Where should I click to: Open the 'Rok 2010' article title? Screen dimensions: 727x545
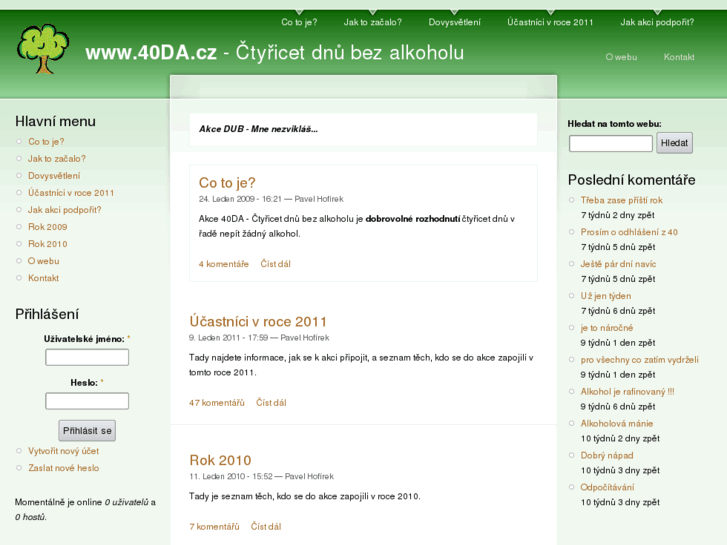(x=220, y=460)
